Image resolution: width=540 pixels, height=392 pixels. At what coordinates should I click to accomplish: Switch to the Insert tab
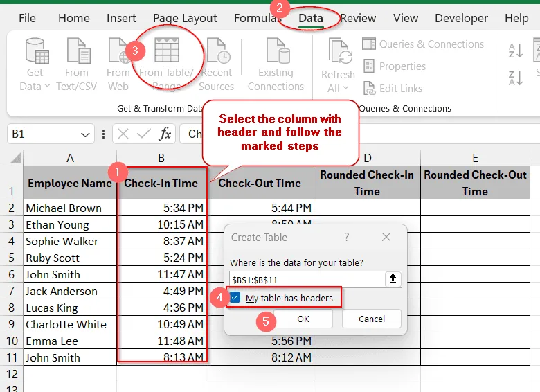[121, 18]
